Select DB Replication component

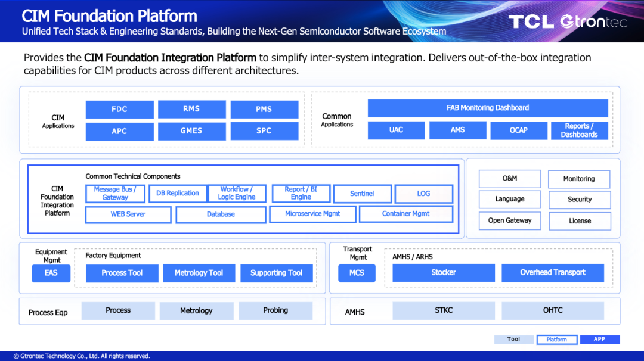pos(178,194)
